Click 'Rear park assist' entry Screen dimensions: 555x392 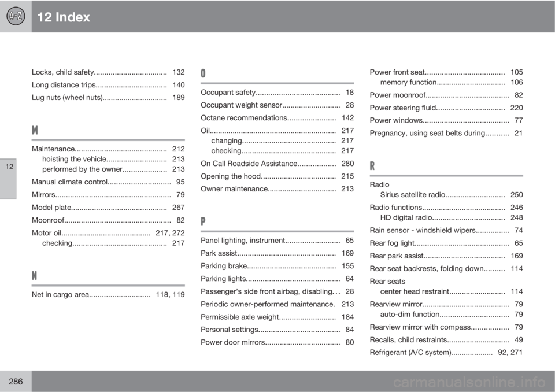pyautogui.click(x=446, y=256)
